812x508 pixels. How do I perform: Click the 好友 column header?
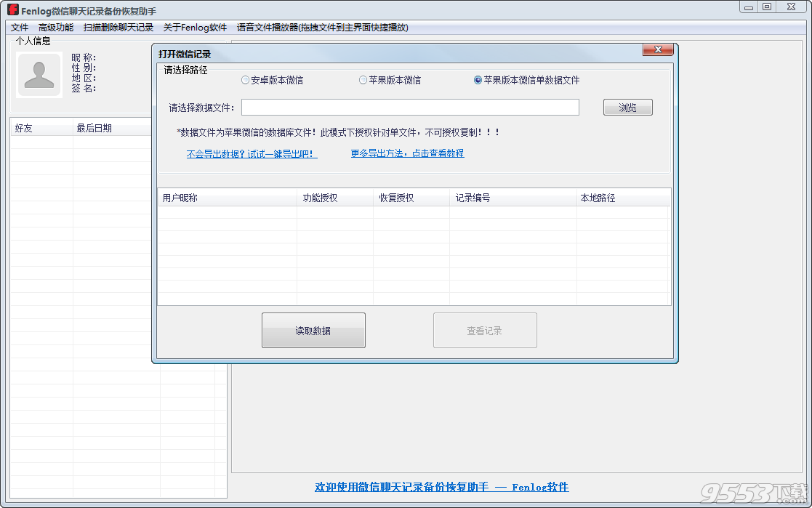tap(23, 128)
